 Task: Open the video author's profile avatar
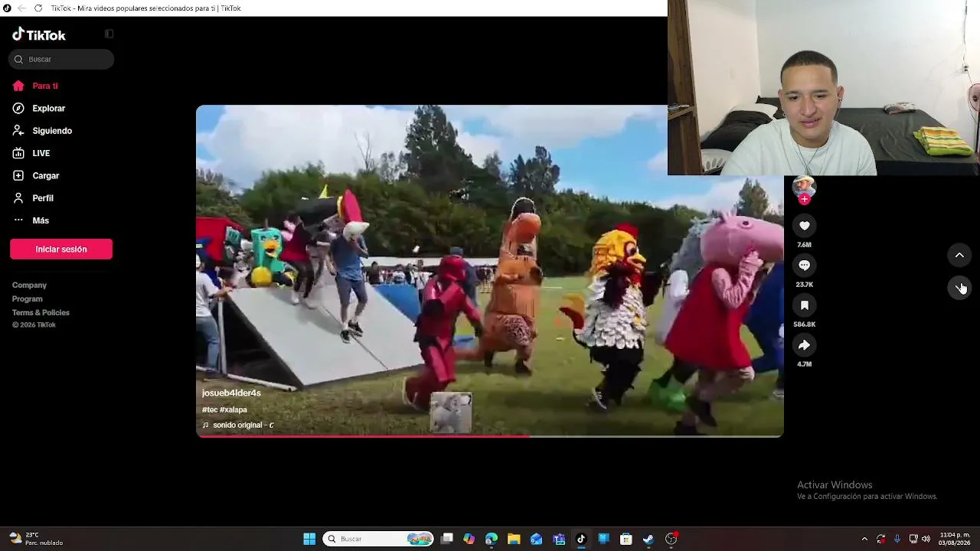point(804,187)
